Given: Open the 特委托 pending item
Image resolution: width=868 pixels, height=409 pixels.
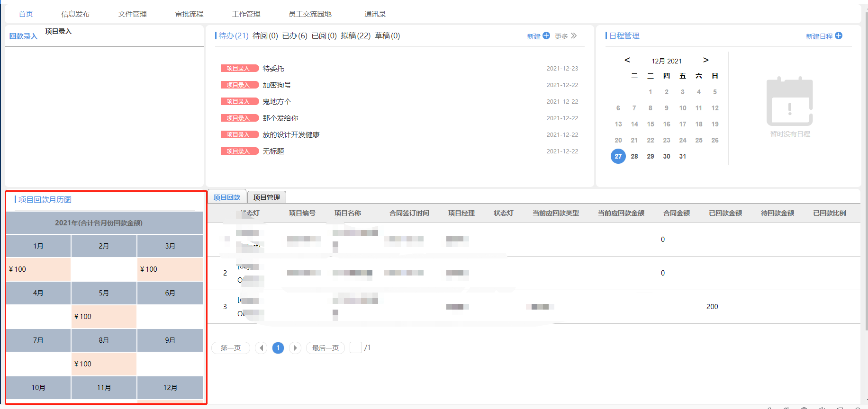Looking at the screenshot, I should pyautogui.click(x=273, y=69).
